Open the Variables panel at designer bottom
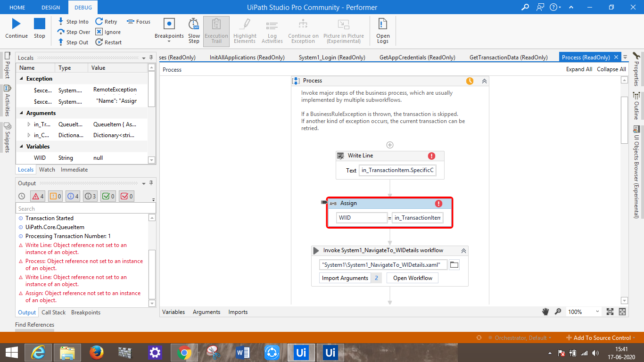Viewport: 644px width, 362px height. (x=173, y=312)
